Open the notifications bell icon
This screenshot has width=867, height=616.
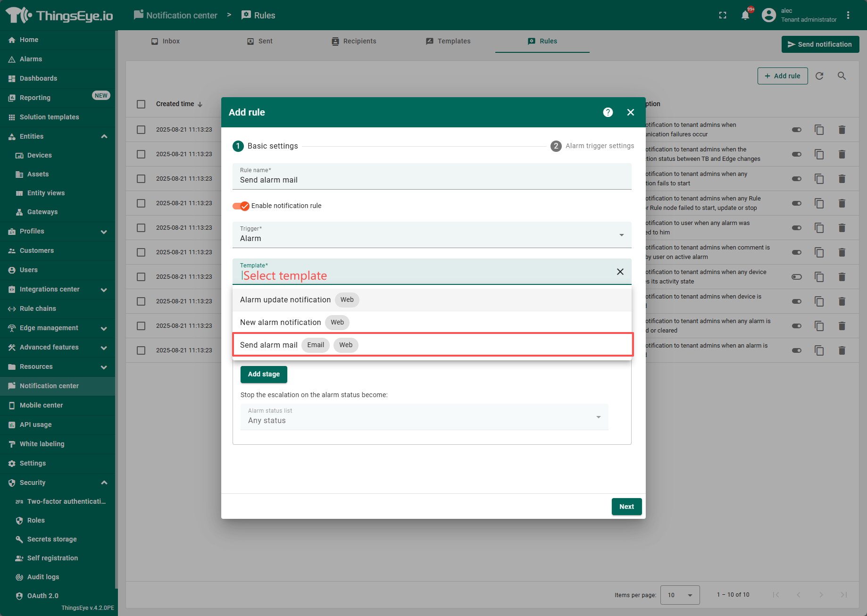pyautogui.click(x=745, y=15)
